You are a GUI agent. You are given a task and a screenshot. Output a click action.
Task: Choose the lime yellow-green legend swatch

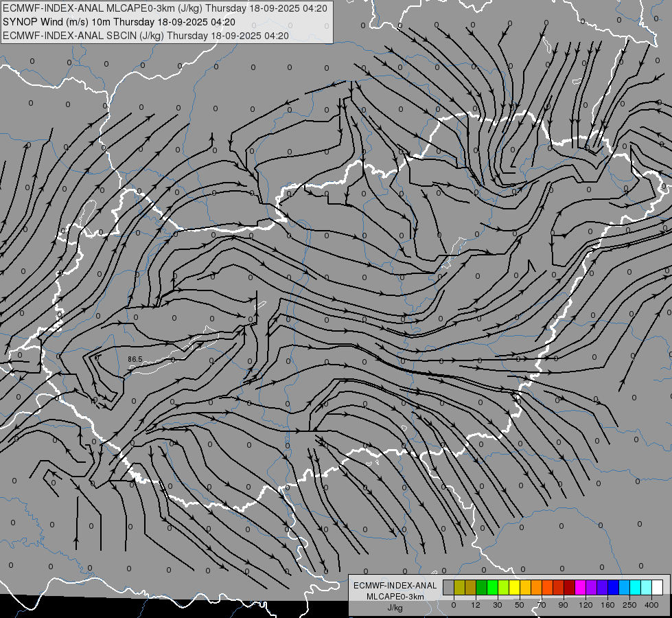click(504, 587)
